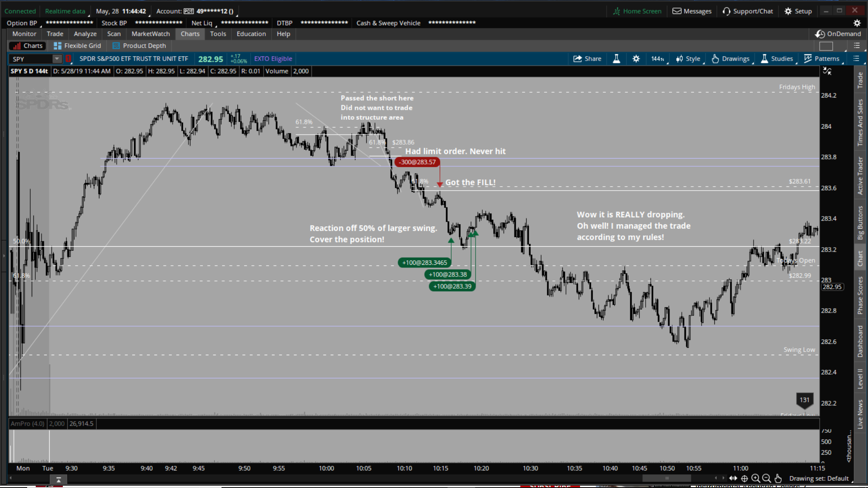The width and height of the screenshot is (868, 488).
Task: Select the crosshair pan tool icon
Action: pyautogui.click(x=744, y=478)
